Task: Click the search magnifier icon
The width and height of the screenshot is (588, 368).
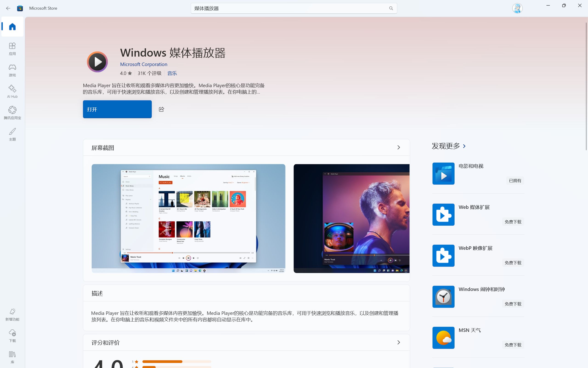Action: tap(391, 8)
